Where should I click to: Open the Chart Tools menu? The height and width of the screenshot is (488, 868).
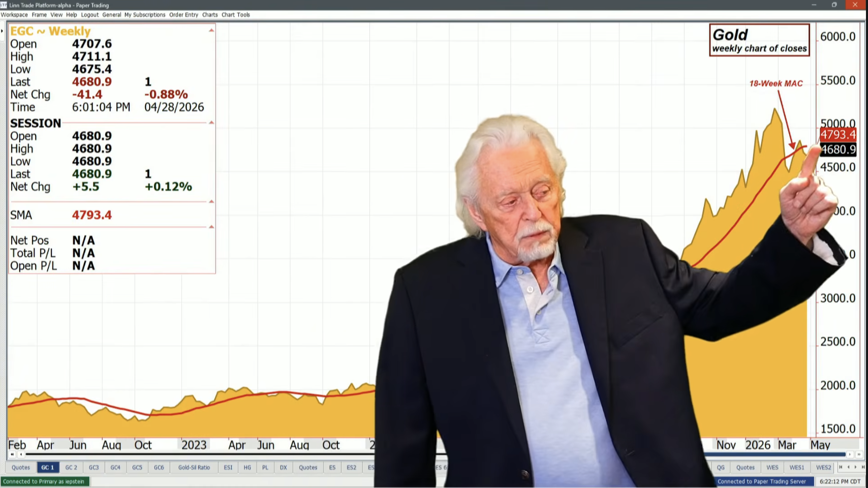(235, 15)
